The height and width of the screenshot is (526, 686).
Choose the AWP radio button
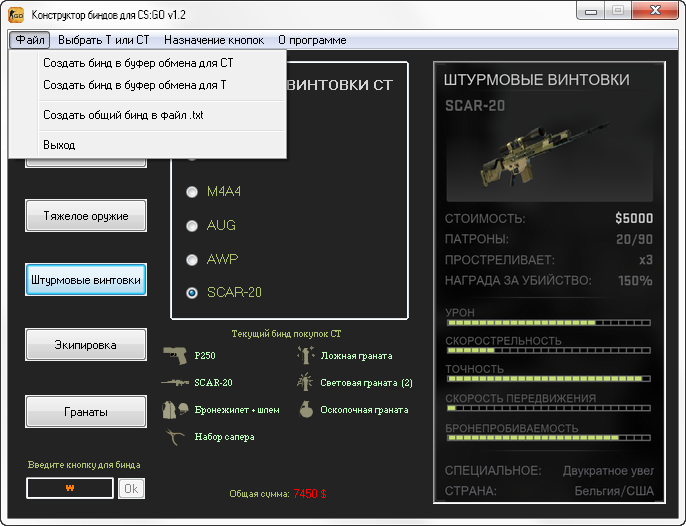click(x=192, y=259)
